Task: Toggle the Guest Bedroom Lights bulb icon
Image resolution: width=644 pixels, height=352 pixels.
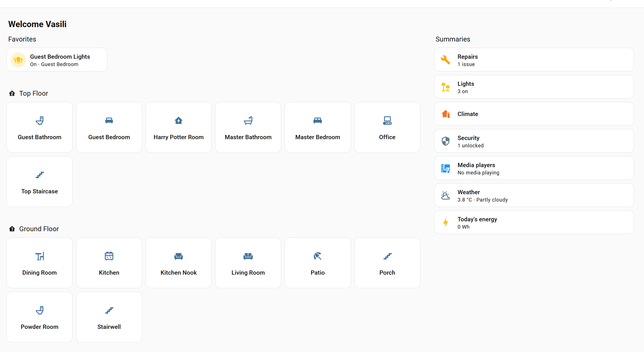Action: (x=18, y=60)
